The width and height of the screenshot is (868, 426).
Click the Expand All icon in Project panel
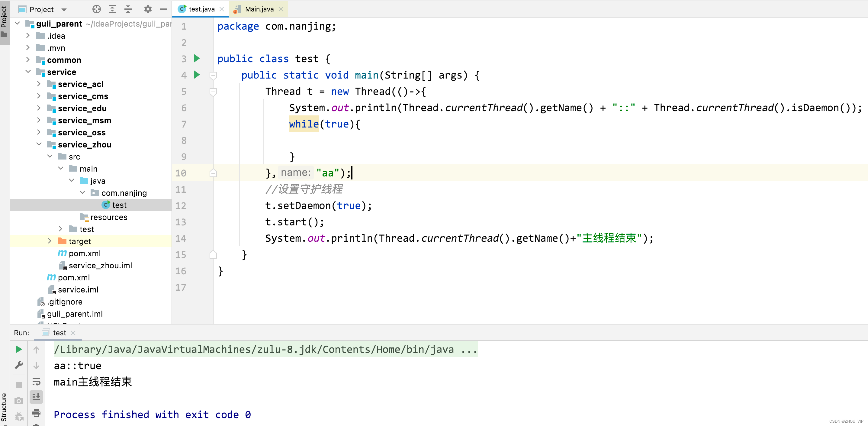[x=112, y=9]
